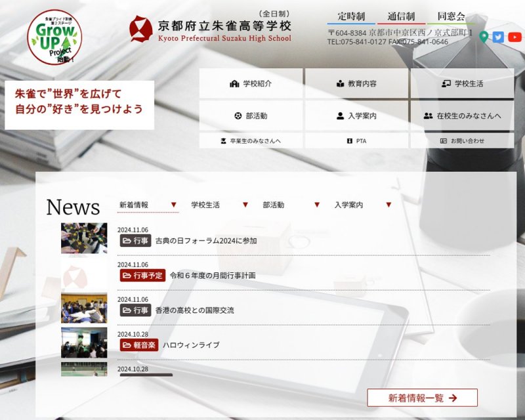Click the Grow UP Project logo
Viewport: 525px width, 420px height.
point(54,37)
